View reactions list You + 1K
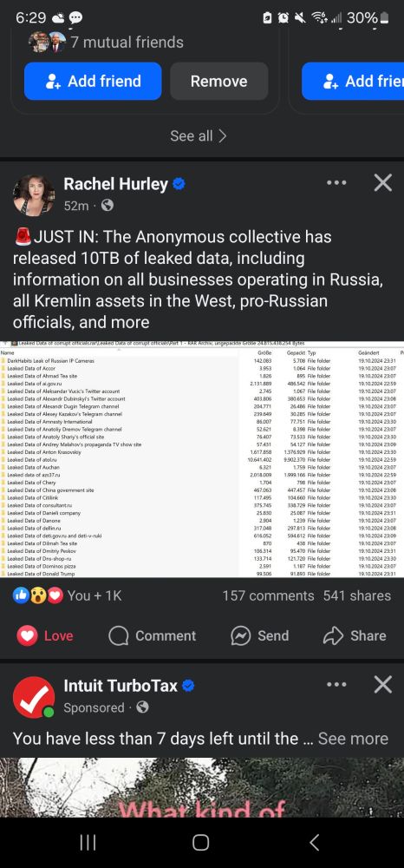This screenshot has width=404, height=868. tap(67, 595)
